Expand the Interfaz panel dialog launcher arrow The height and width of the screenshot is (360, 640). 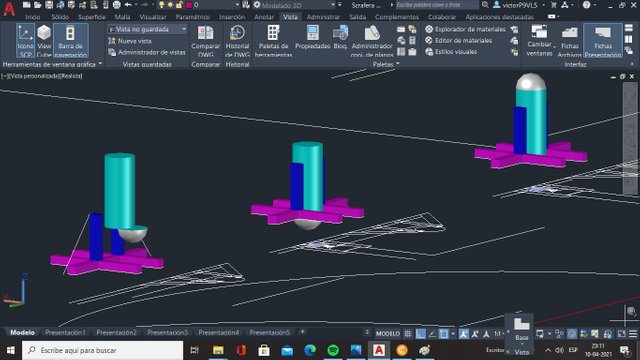click(x=632, y=64)
